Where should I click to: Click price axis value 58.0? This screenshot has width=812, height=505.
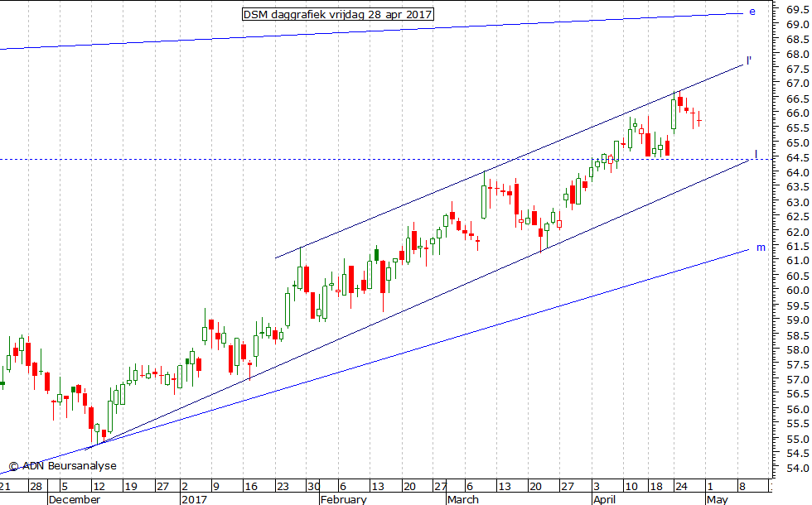798,349
